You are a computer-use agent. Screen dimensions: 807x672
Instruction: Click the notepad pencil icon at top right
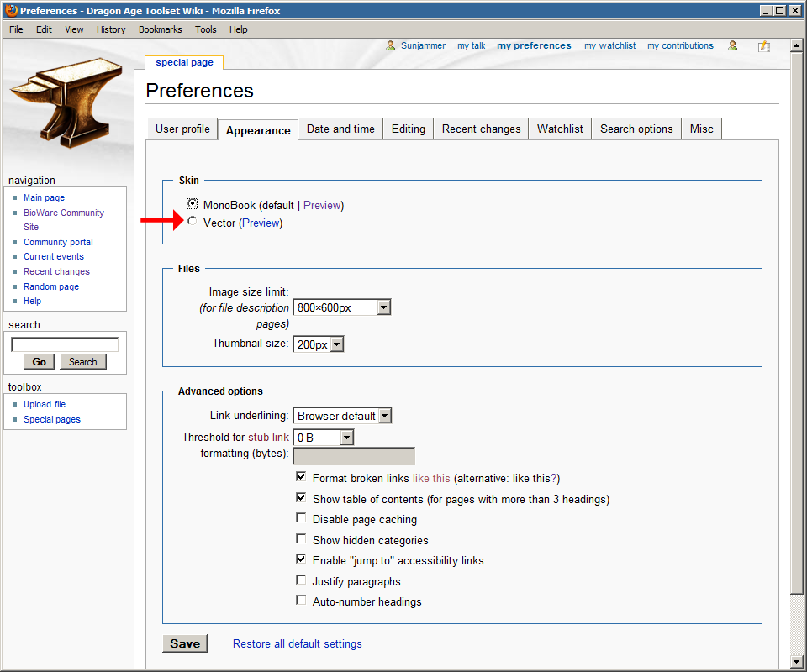(763, 46)
